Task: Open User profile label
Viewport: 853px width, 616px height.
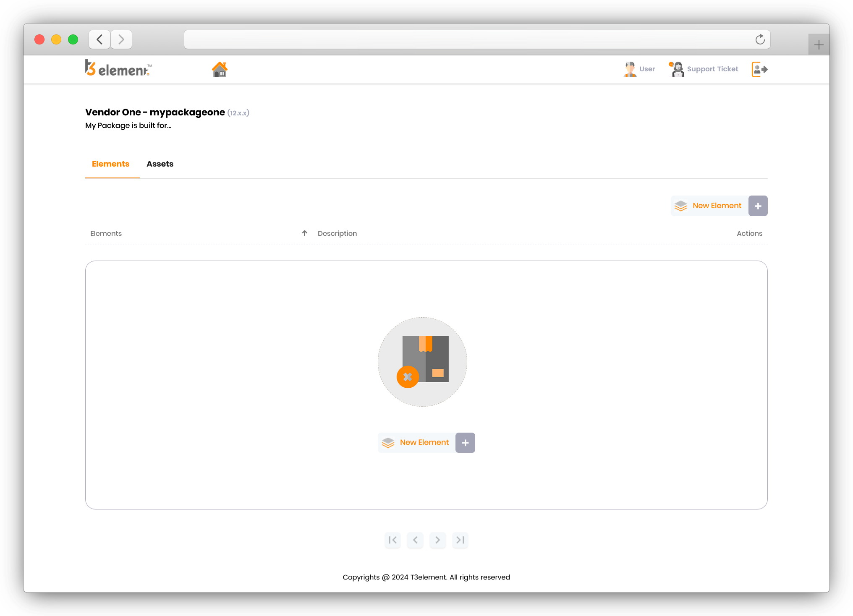Action: point(647,69)
